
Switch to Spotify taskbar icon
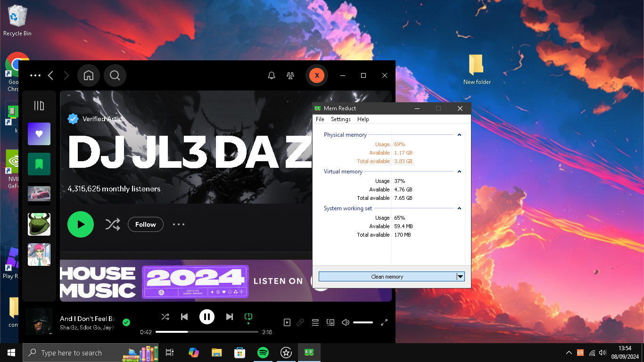click(x=263, y=353)
